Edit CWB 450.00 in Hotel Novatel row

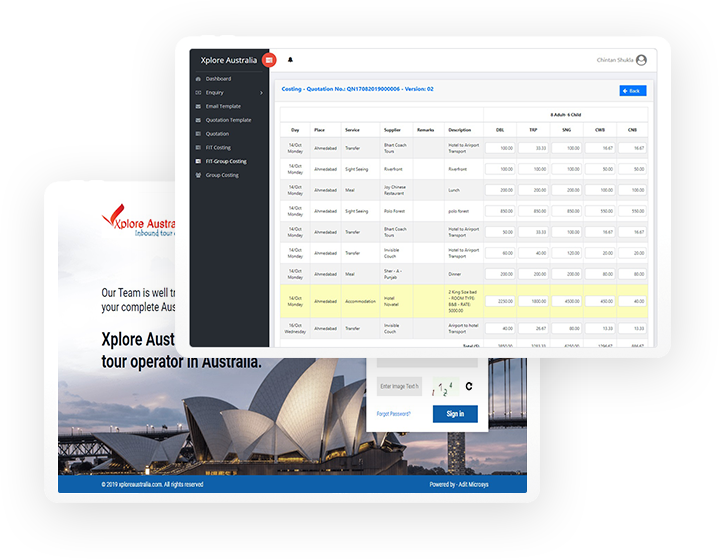600,301
